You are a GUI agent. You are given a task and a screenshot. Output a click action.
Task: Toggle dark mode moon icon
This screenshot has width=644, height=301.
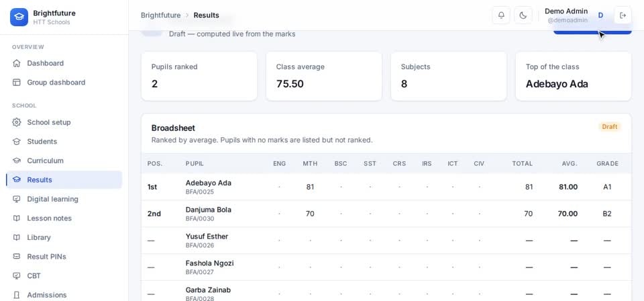pyautogui.click(x=523, y=15)
